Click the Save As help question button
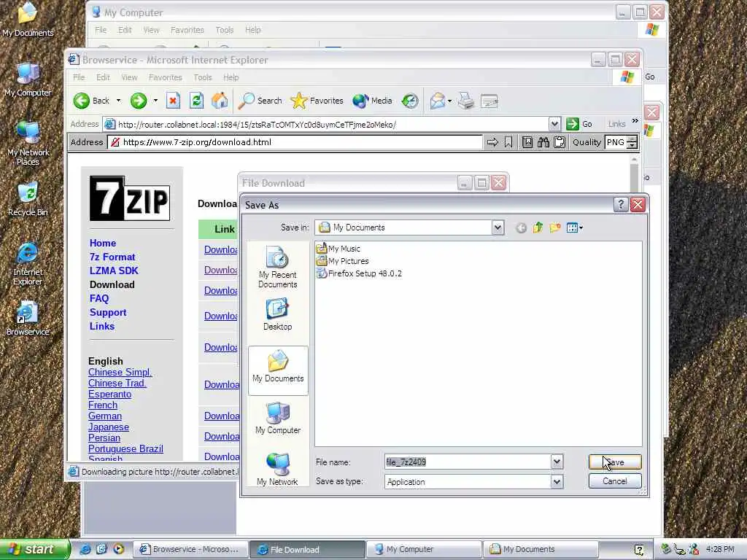 coord(620,205)
